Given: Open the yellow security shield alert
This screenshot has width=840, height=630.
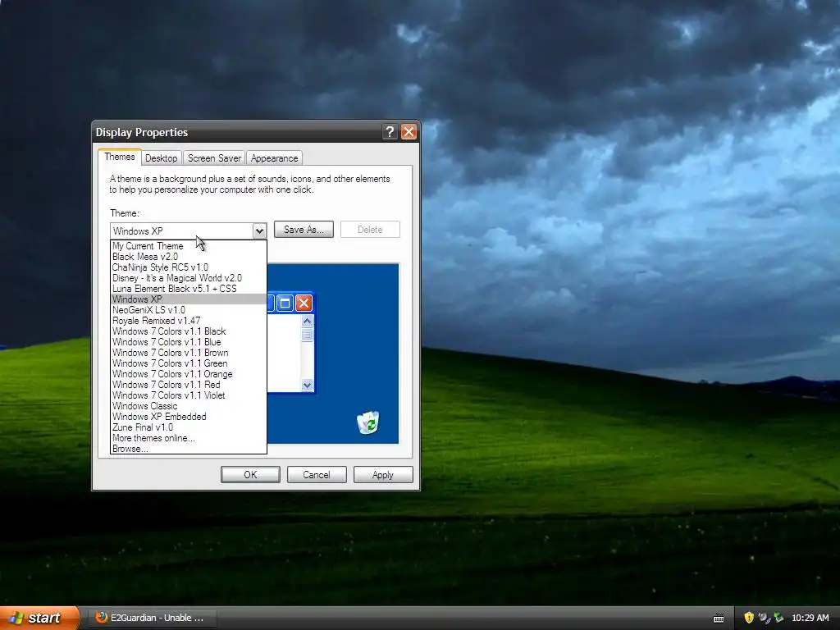Looking at the screenshot, I should pyautogui.click(x=749, y=618).
